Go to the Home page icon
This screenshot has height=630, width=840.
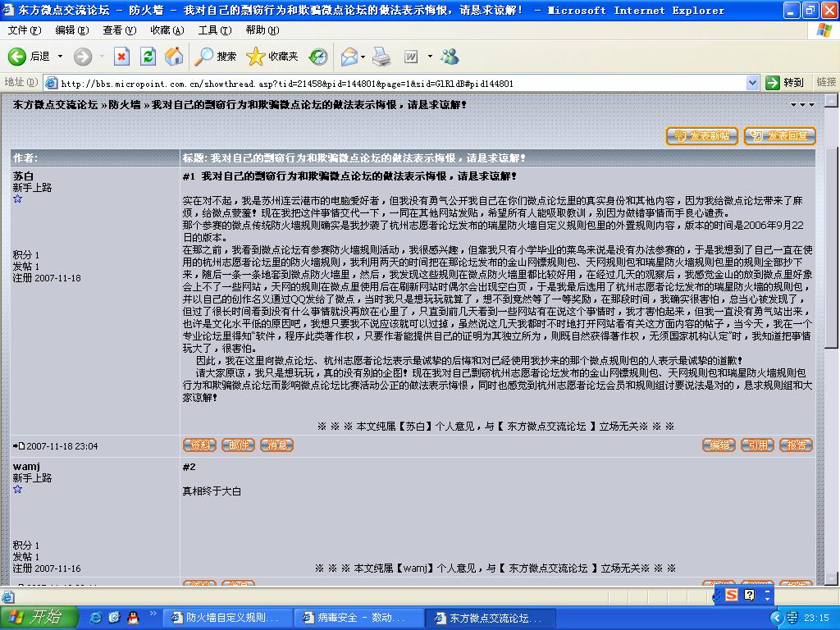tap(174, 57)
